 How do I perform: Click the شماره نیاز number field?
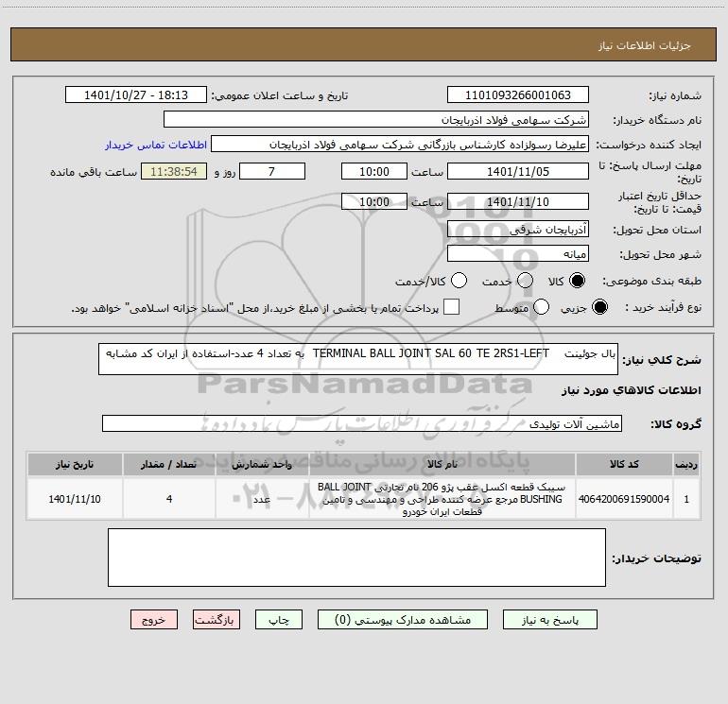coord(518,95)
